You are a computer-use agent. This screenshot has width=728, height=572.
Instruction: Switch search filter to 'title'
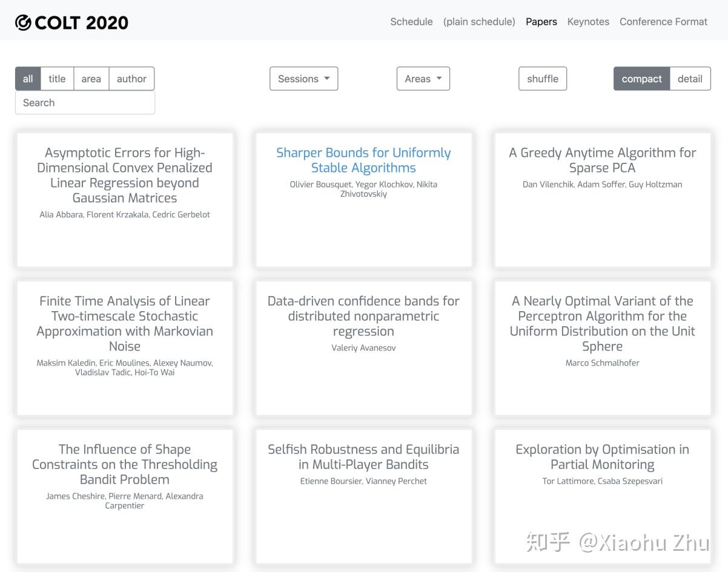point(57,79)
